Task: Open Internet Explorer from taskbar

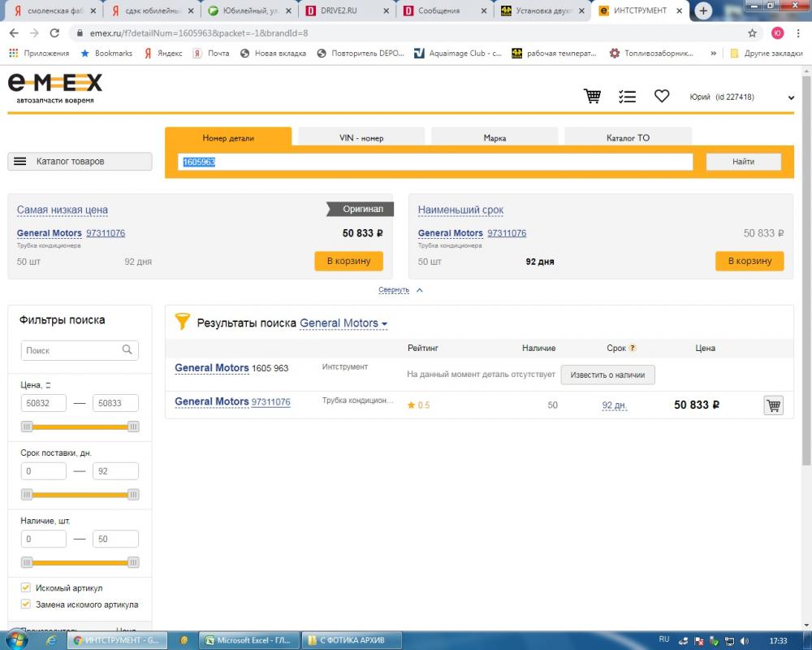Action: (50, 641)
